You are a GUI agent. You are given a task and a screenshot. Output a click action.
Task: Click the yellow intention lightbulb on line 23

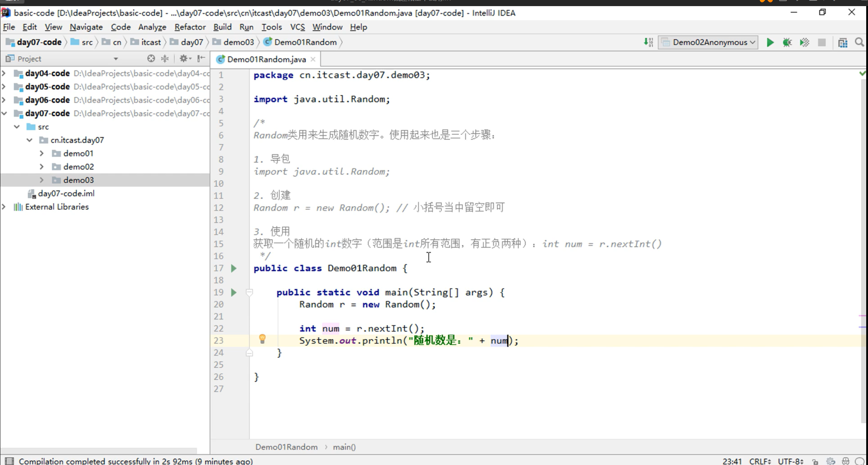tap(262, 338)
